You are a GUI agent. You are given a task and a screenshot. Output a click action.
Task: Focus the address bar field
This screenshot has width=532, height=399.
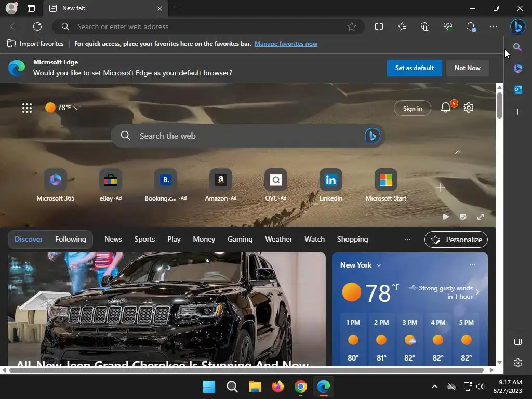(x=208, y=26)
